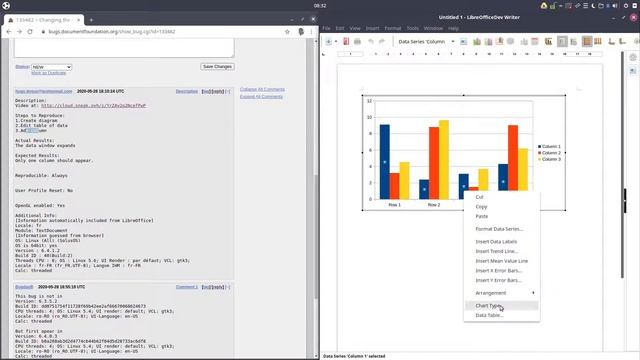Click the Undo arrow in Writer toolbar
The image size is (640, 360).
click(x=371, y=41)
